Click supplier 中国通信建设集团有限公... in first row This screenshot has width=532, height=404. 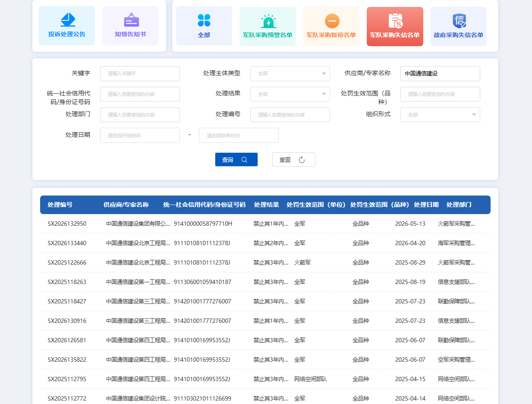point(138,224)
